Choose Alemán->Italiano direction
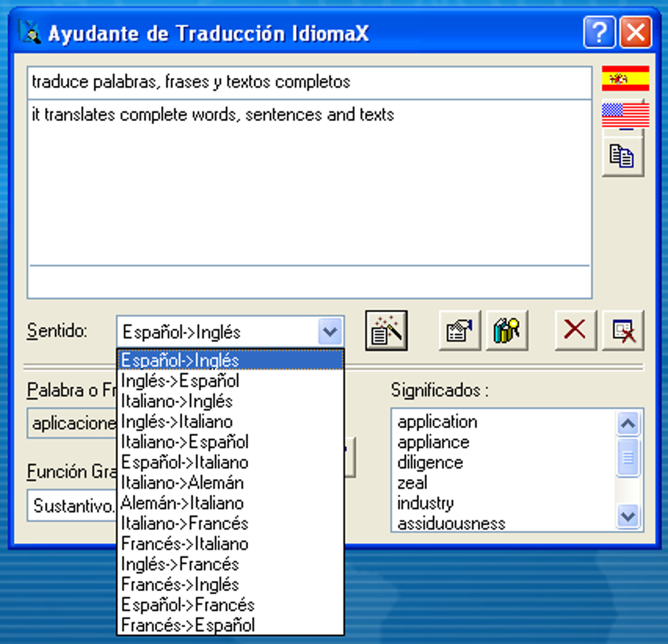 click(x=230, y=503)
